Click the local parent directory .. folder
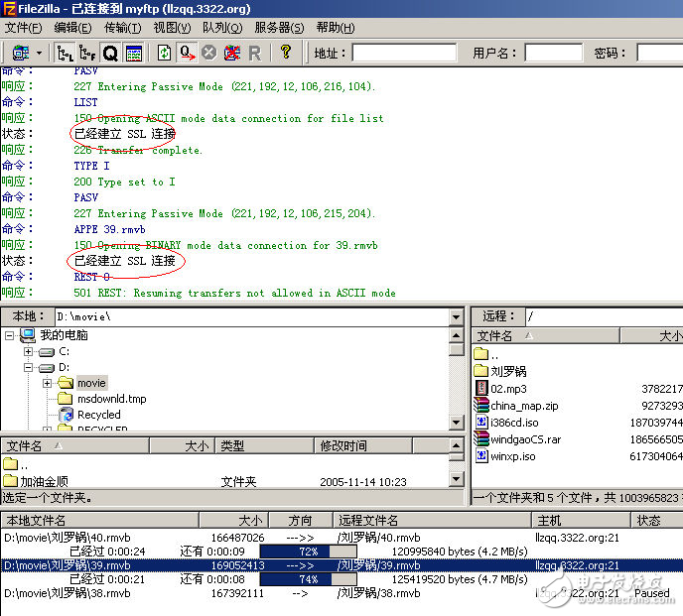683x616 pixels. (11, 464)
